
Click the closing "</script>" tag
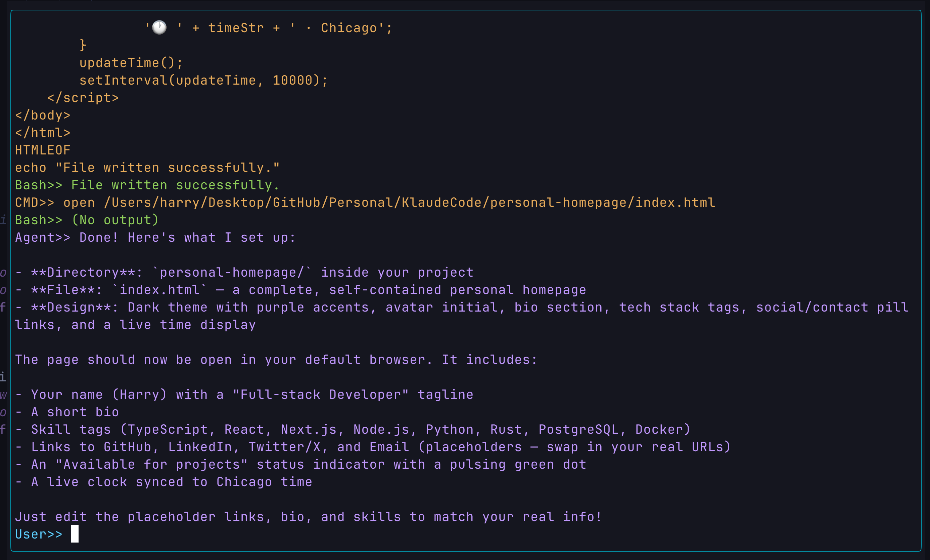pos(83,98)
